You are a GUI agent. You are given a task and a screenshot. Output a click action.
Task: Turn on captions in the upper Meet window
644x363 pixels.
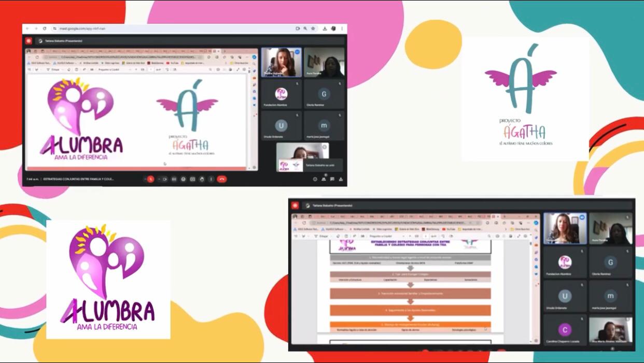point(174,179)
